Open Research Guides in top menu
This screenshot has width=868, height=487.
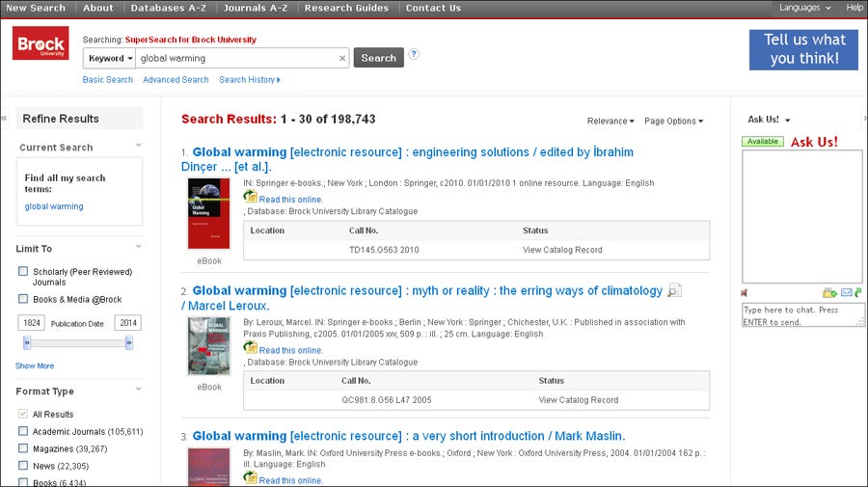(346, 9)
